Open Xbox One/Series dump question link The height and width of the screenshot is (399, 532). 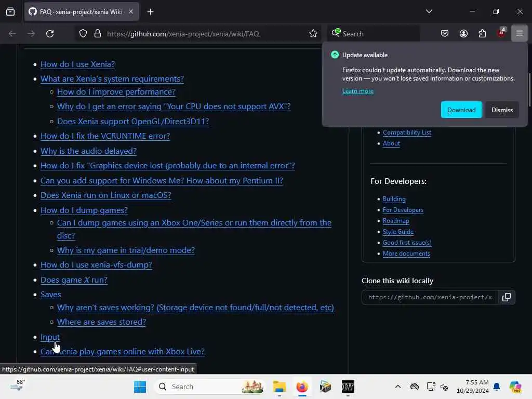click(x=194, y=223)
